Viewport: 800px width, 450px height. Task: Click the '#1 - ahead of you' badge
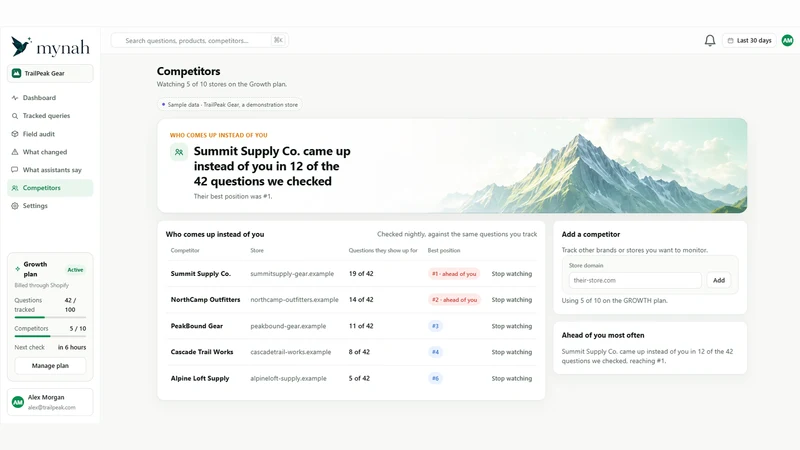pyautogui.click(x=454, y=274)
